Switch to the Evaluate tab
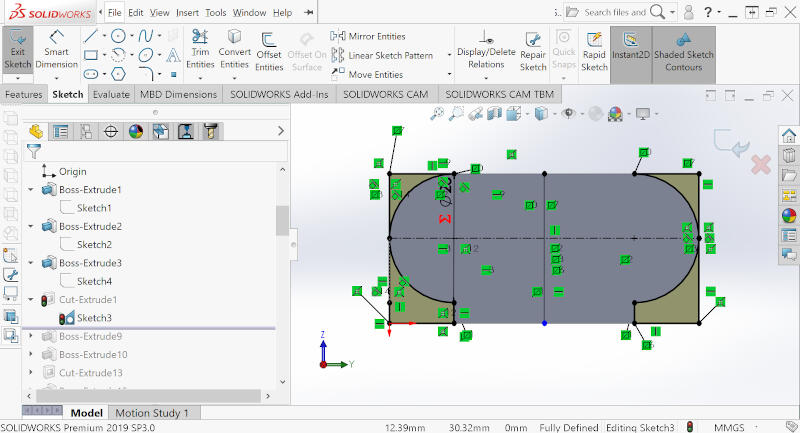800x433 pixels. pyautogui.click(x=111, y=94)
